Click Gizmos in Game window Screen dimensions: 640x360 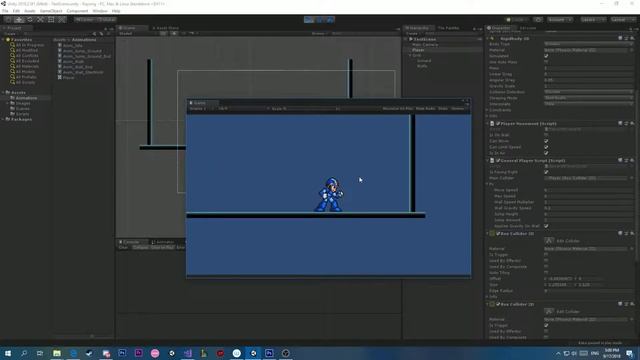point(458,109)
